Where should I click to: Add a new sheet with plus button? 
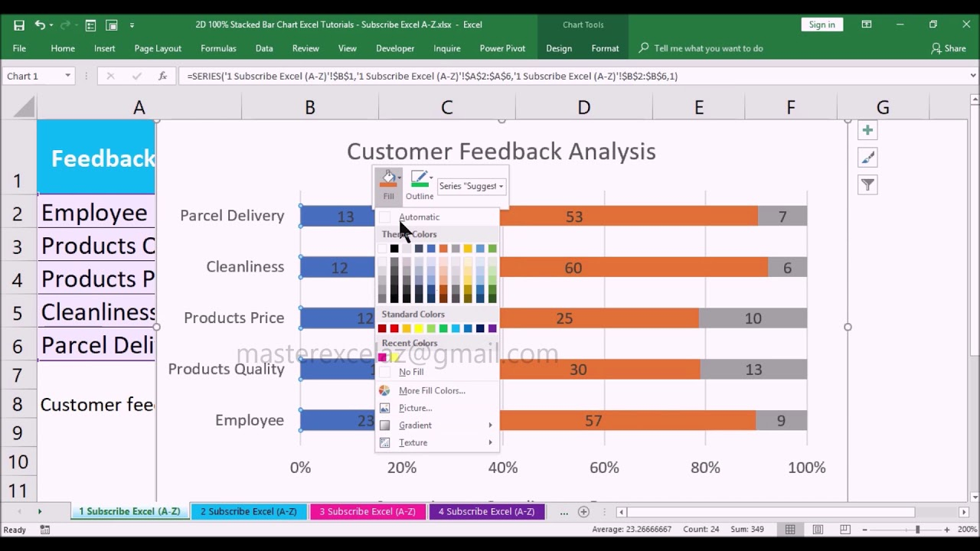583,511
